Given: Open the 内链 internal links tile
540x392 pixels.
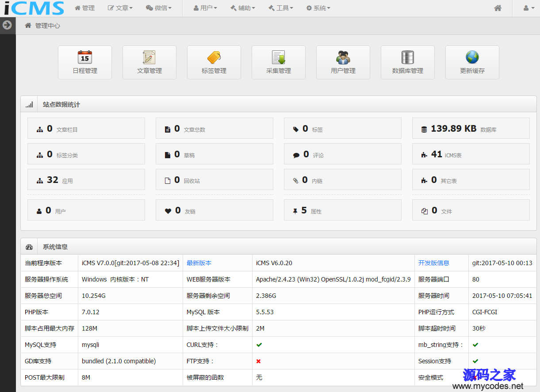Looking at the screenshot, I should (x=343, y=179).
